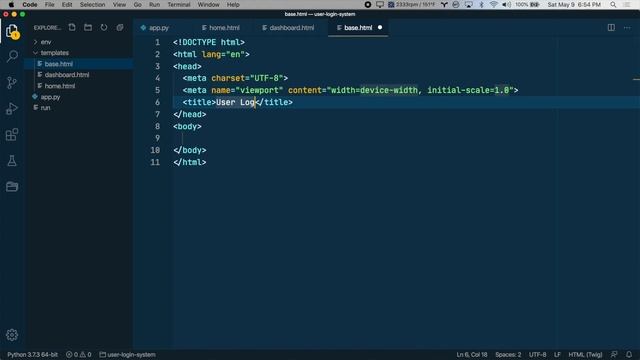Select the base.html editor tab
This screenshot has height=360, width=640.
tap(358, 28)
